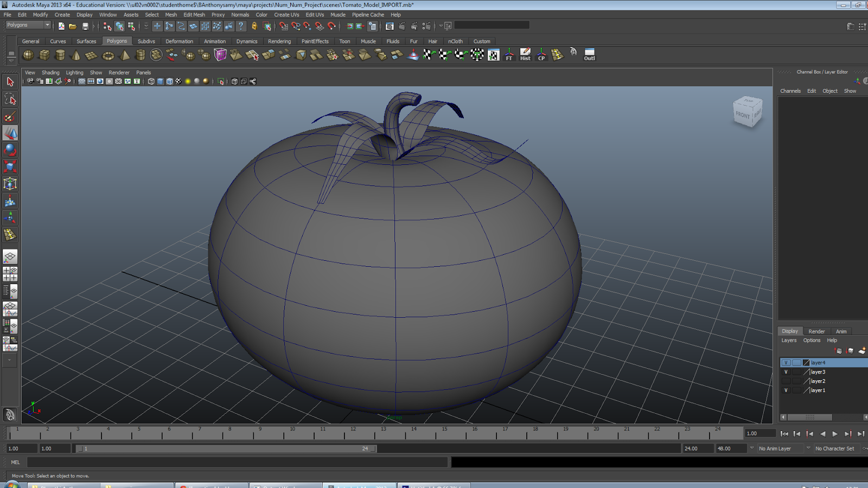
Task: Hide layer3 in the layer editor
Action: pyautogui.click(x=786, y=371)
